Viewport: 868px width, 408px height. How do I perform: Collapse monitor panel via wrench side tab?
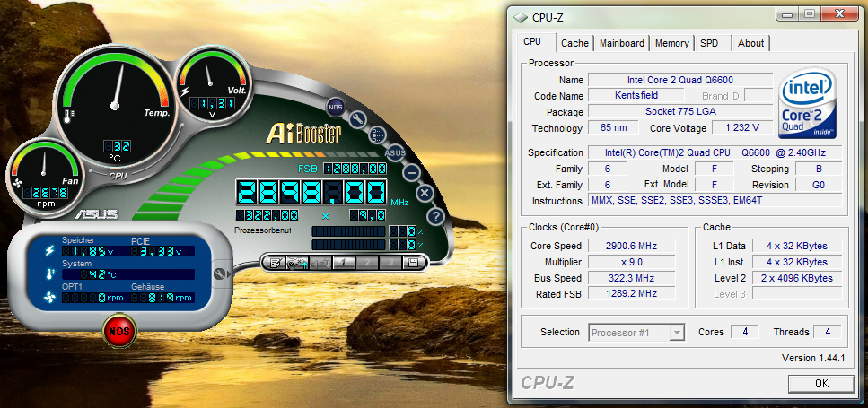tap(220, 273)
